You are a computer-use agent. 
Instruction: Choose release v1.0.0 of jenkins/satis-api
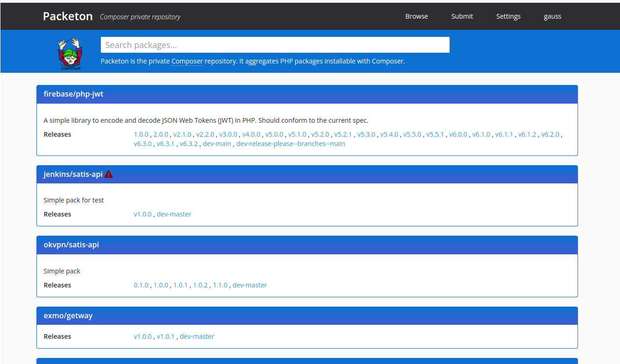142,214
